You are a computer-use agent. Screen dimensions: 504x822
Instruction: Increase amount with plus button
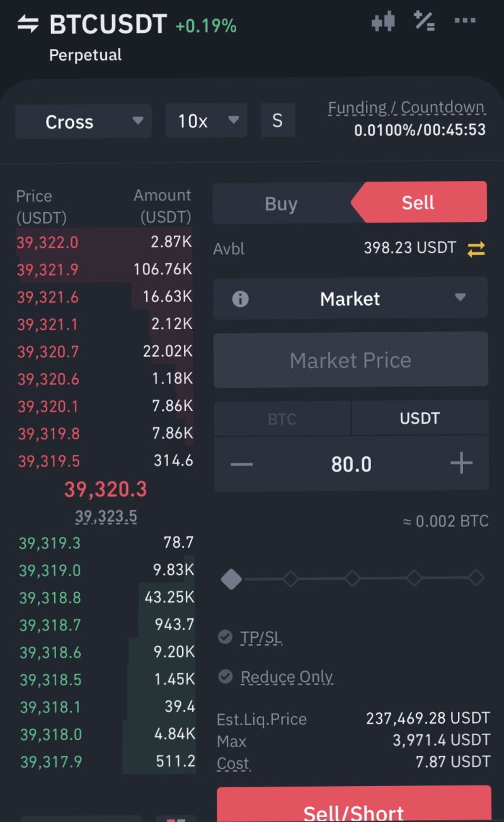461,463
